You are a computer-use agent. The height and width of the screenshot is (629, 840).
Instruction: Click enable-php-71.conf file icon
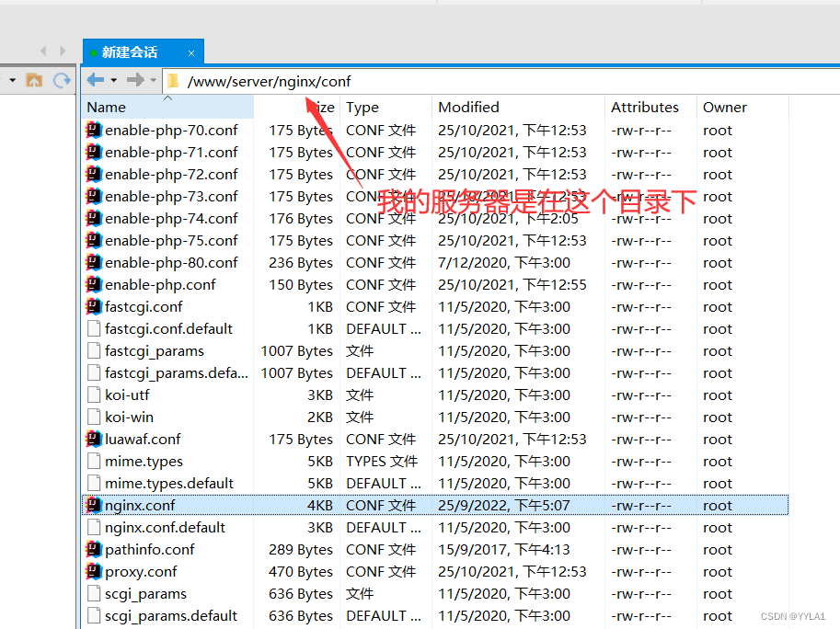[94, 152]
